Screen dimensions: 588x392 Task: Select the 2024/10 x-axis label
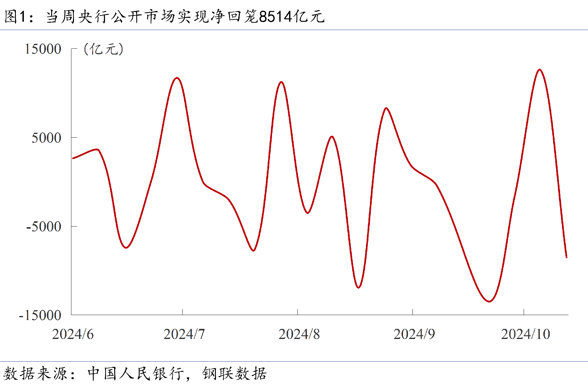point(526,334)
